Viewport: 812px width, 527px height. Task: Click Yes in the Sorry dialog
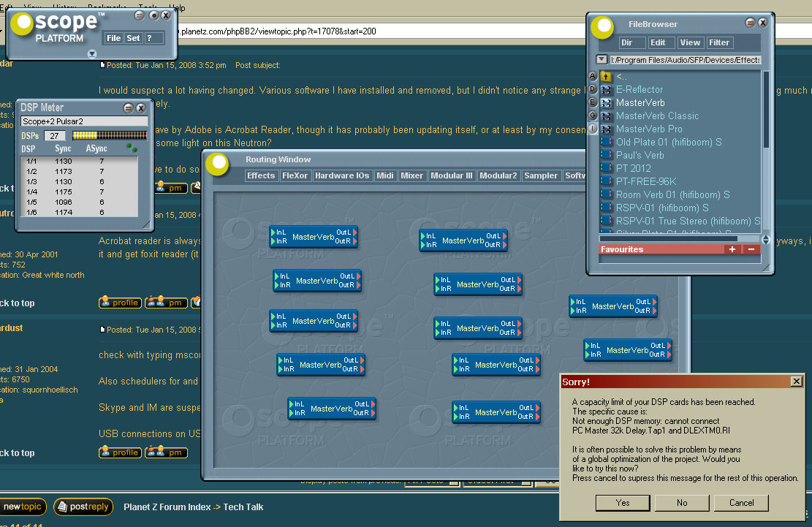623,503
